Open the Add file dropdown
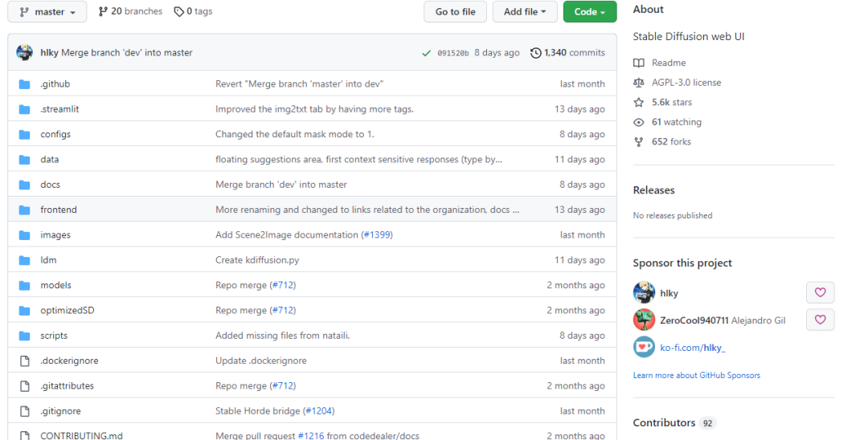Screen dimensions: 868x440 [x=525, y=11]
